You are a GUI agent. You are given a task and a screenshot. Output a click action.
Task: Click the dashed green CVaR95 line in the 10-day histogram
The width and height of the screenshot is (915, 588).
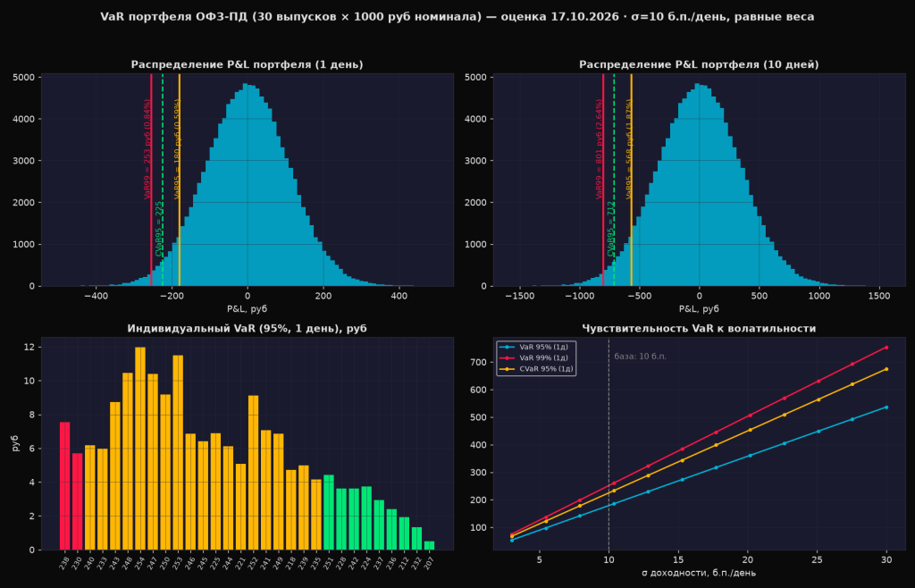tap(614, 180)
